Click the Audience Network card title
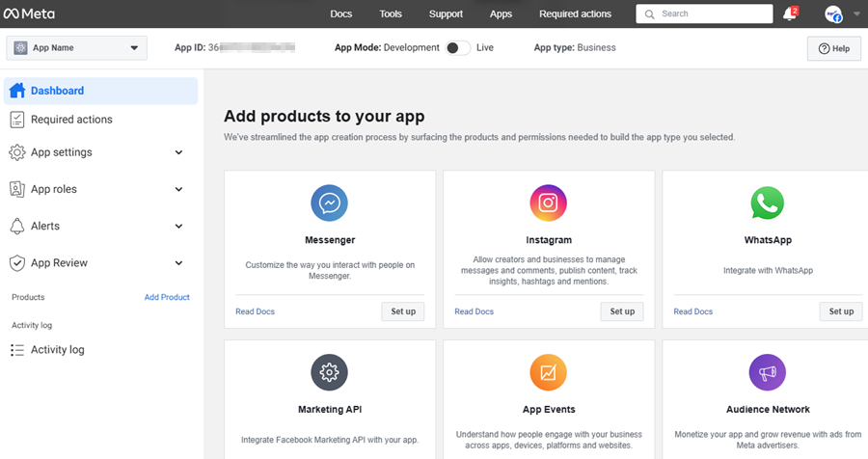Screen dimensions: 868x459 [x=768, y=409]
